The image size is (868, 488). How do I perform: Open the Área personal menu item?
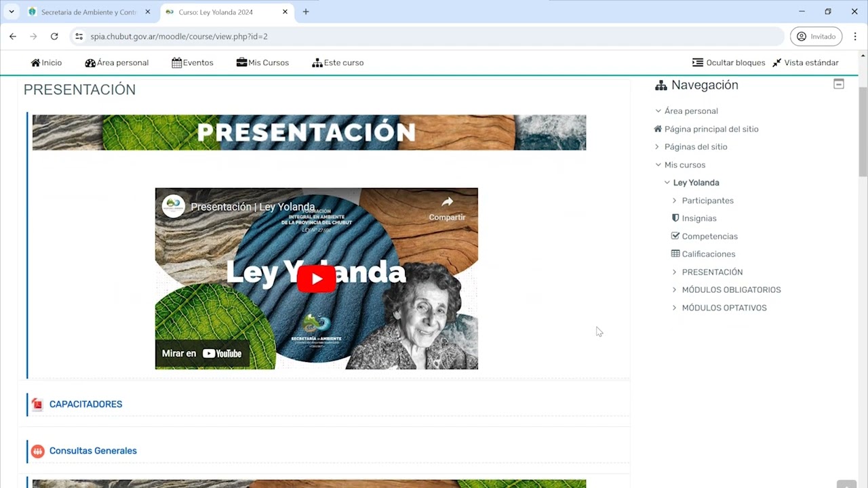(117, 62)
